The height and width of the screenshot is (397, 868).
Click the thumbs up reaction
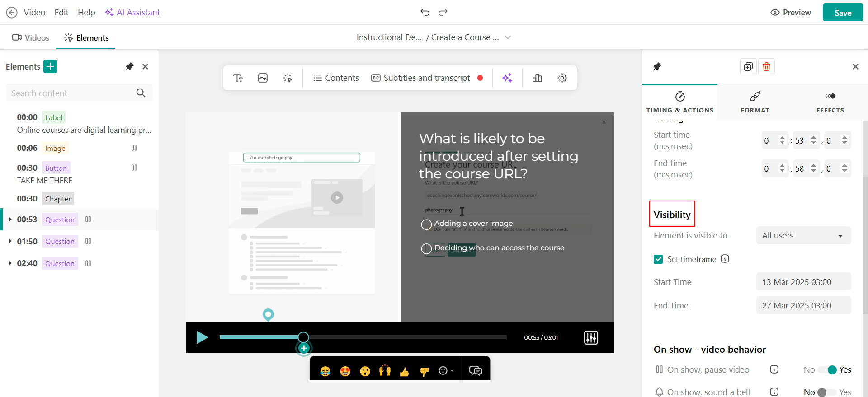point(404,371)
